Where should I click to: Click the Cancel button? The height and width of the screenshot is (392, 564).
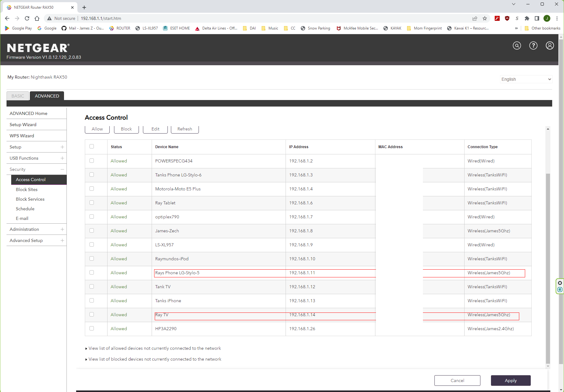457,381
